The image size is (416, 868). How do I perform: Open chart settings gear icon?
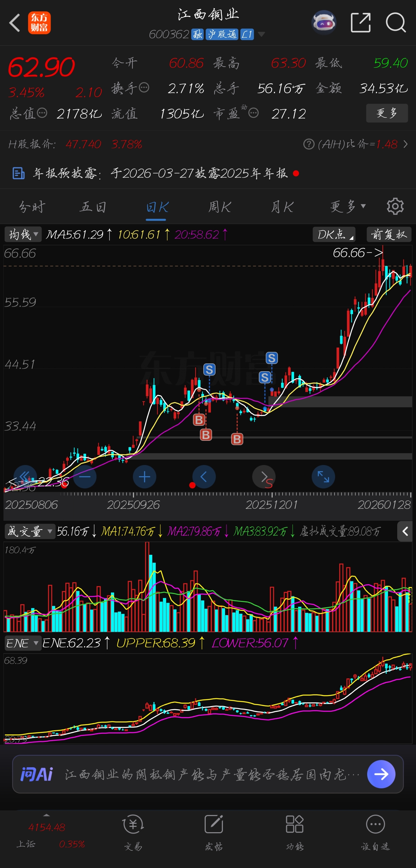coord(395,207)
